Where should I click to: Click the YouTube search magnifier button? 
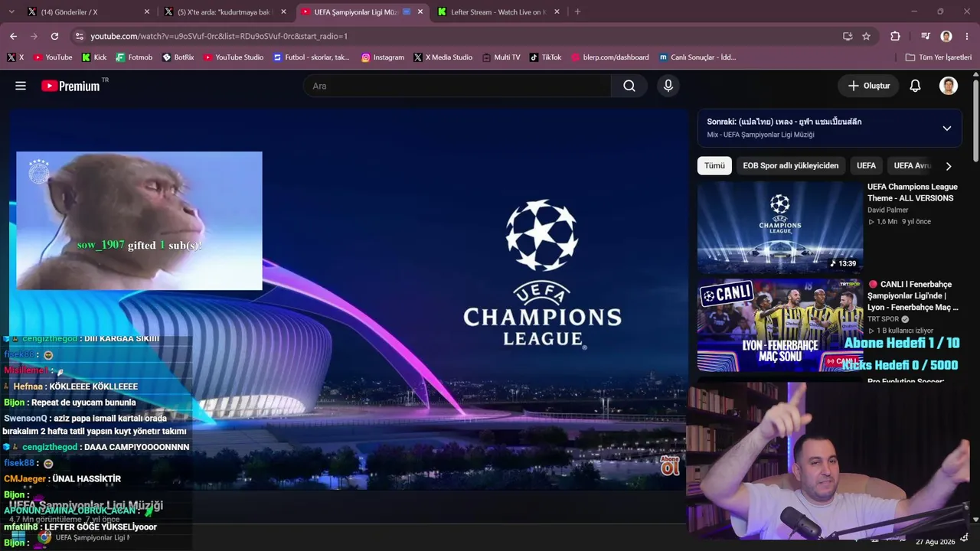pos(629,86)
